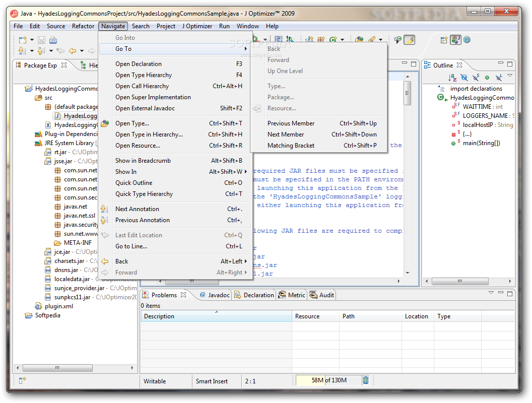The image size is (532, 403).
Task: Sort by Description column header
Action: pyautogui.click(x=217, y=316)
